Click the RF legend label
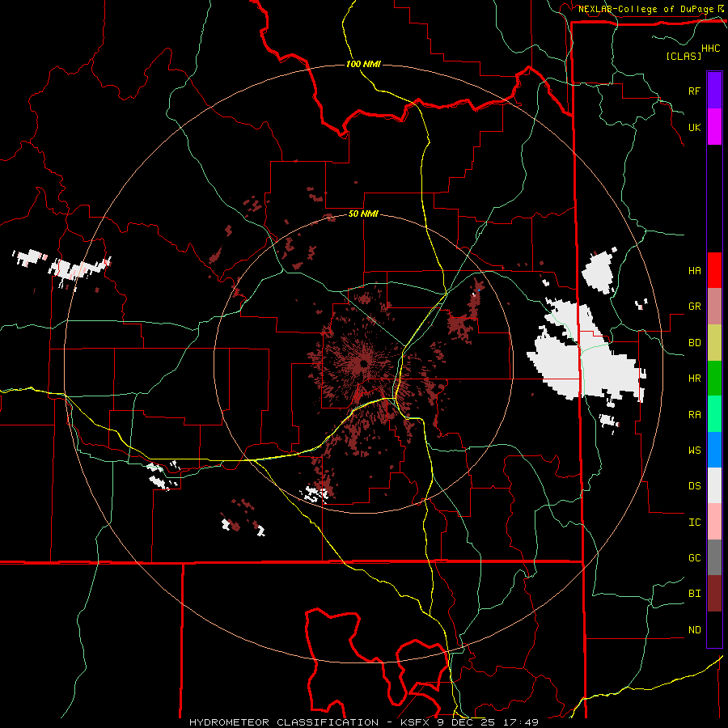Screen dimensions: 728x728 (694, 91)
